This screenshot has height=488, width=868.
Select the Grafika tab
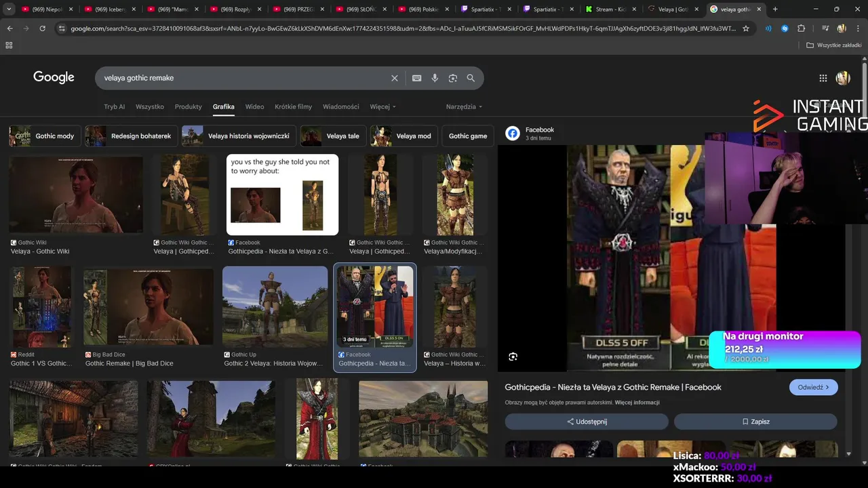(x=223, y=106)
